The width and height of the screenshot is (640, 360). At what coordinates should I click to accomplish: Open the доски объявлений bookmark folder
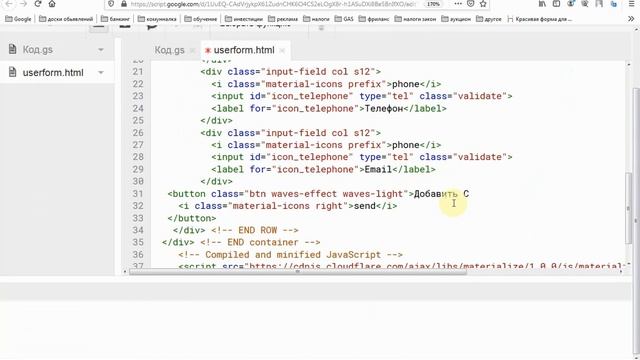(x=66, y=19)
